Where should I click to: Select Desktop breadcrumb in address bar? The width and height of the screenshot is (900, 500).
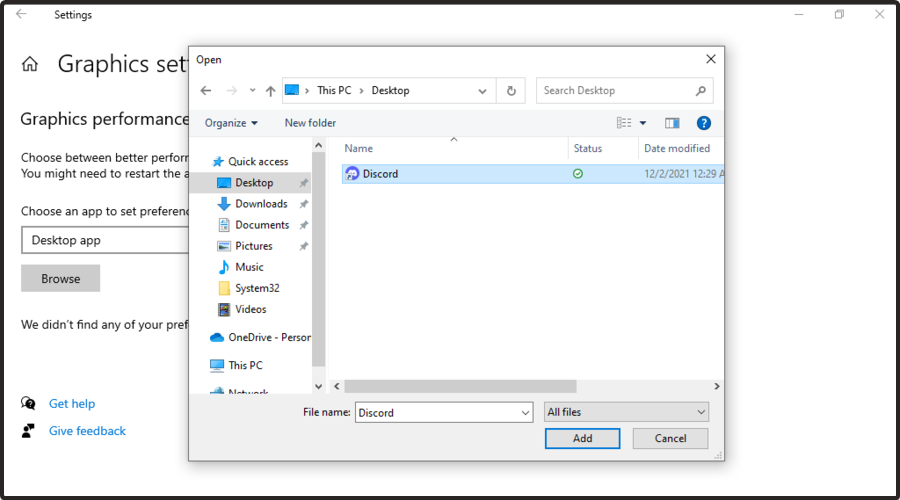pos(390,90)
